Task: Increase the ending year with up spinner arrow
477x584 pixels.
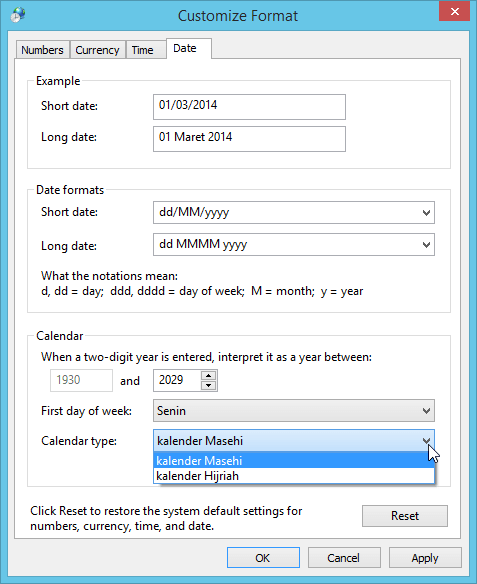Action: 209,375
